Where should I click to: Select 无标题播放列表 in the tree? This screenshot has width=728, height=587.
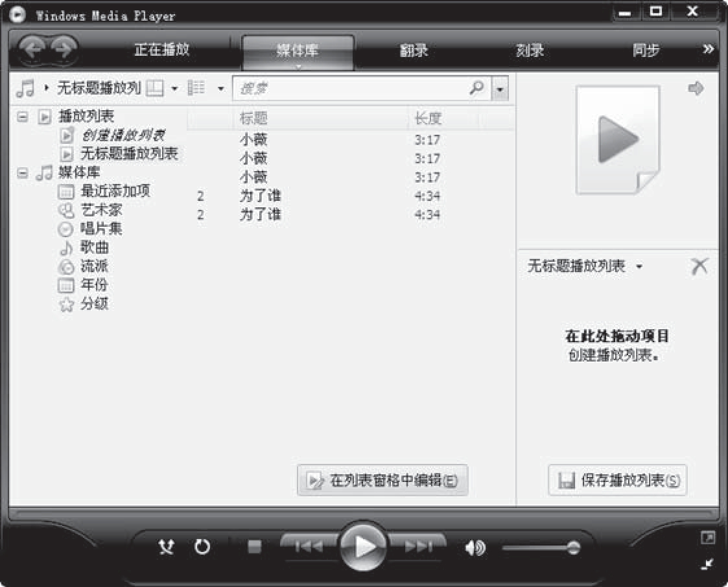click(x=129, y=154)
